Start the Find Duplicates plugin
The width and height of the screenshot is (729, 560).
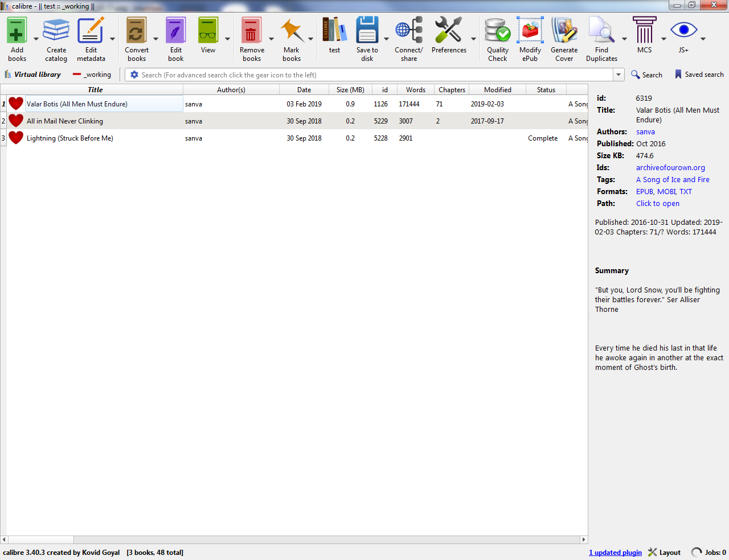tap(601, 31)
